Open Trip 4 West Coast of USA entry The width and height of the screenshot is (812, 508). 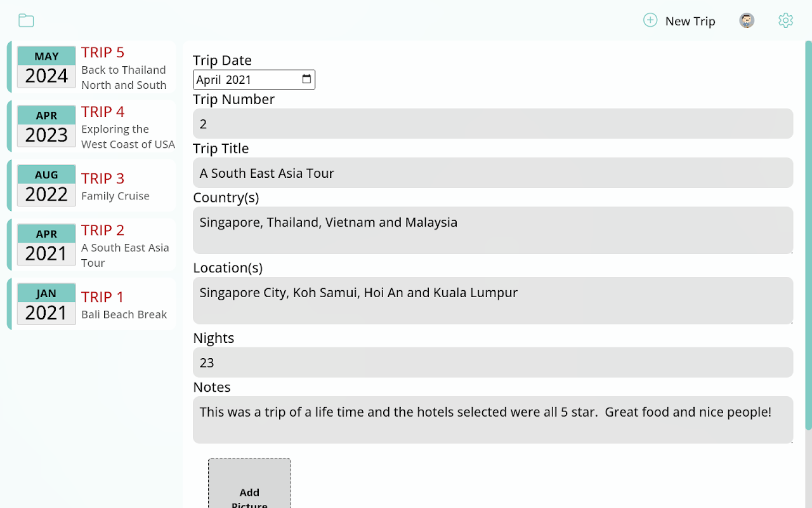[x=91, y=126]
